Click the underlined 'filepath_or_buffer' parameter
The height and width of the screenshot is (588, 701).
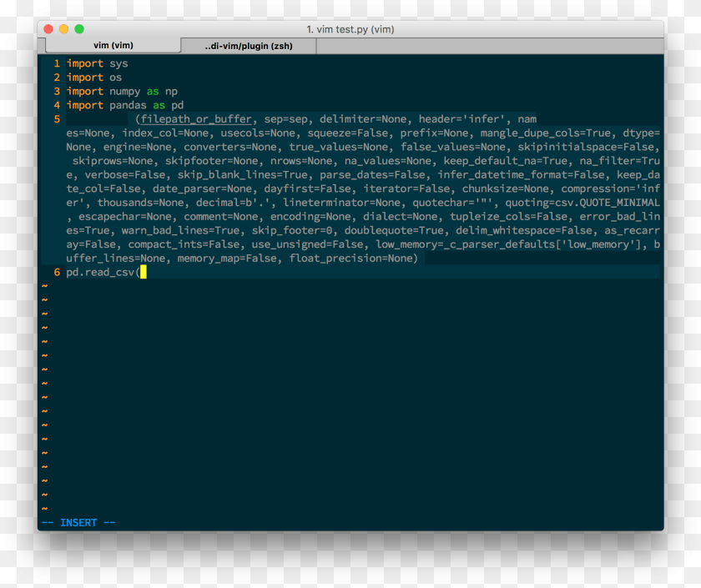coord(196,119)
